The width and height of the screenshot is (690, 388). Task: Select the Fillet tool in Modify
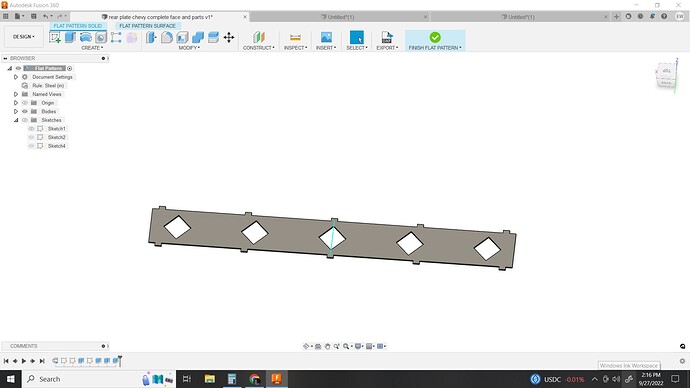(x=167, y=37)
